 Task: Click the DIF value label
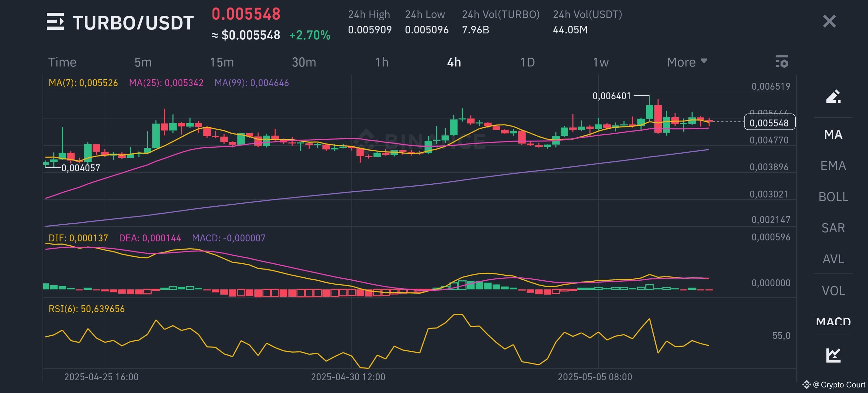click(78, 238)
